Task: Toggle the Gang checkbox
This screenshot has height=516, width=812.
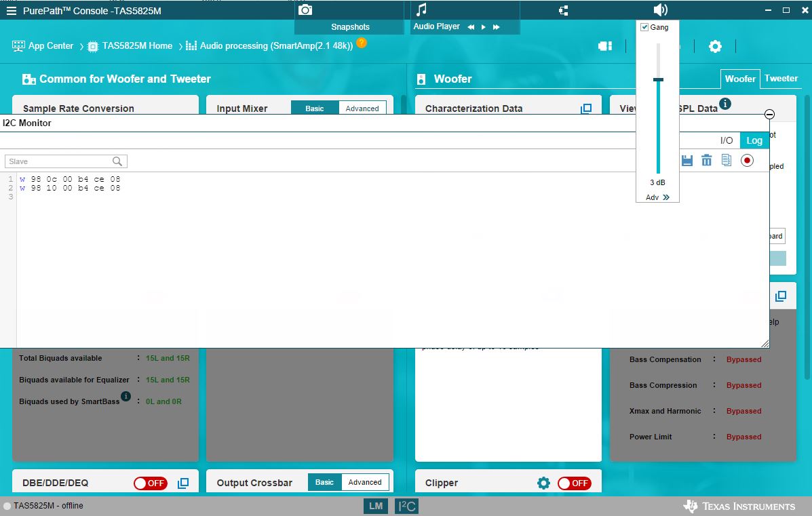Action: tap(644, 27)
